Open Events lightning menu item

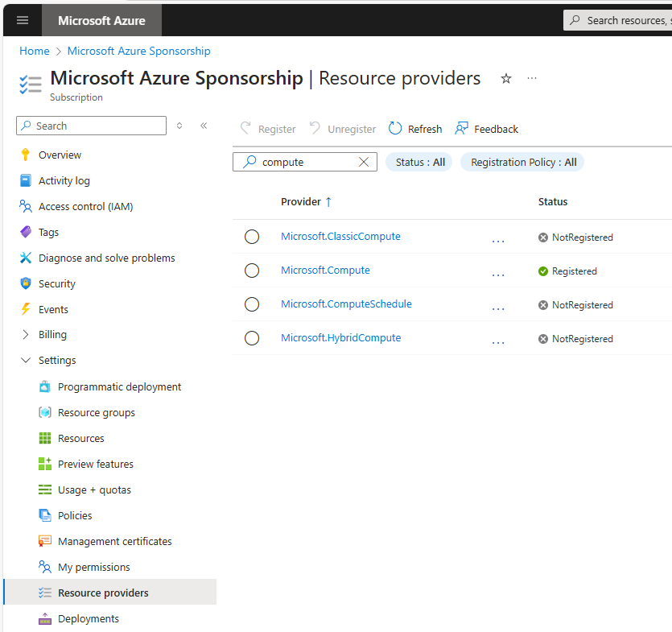coord(53,309)
